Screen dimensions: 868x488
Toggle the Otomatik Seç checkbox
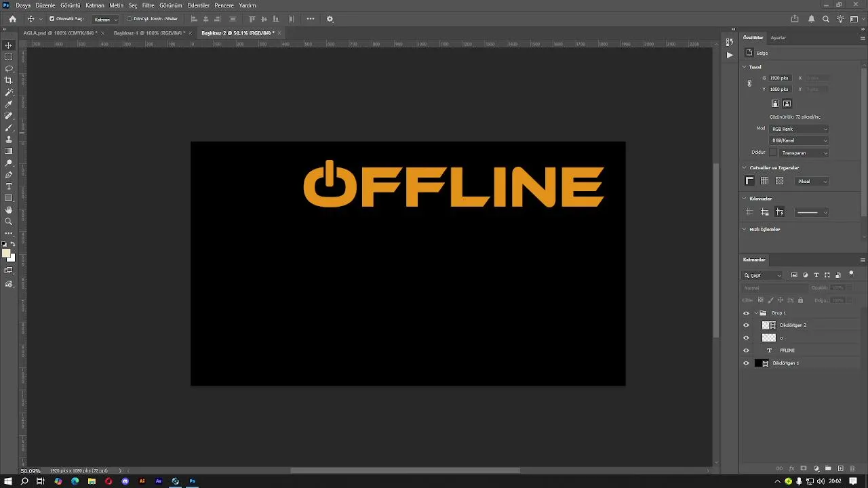point(52,19)
